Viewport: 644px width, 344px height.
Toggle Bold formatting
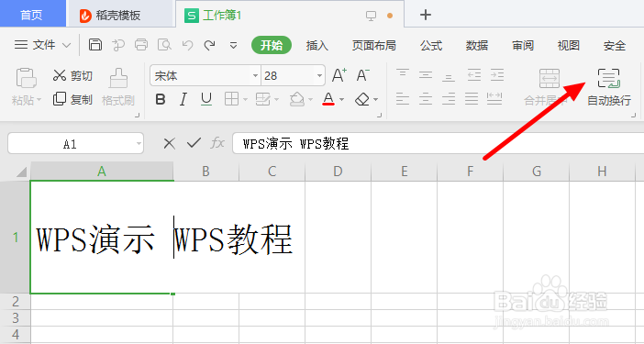pos(161,99)
